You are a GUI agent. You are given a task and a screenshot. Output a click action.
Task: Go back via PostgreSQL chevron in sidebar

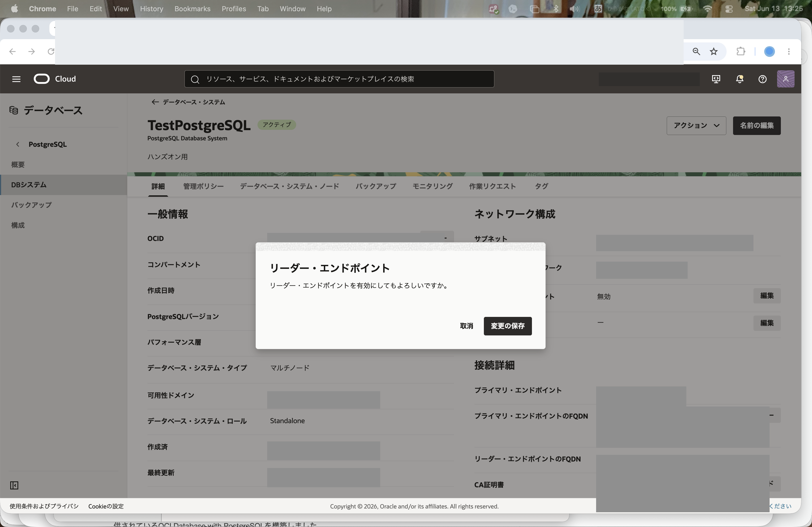click(18, 145)
